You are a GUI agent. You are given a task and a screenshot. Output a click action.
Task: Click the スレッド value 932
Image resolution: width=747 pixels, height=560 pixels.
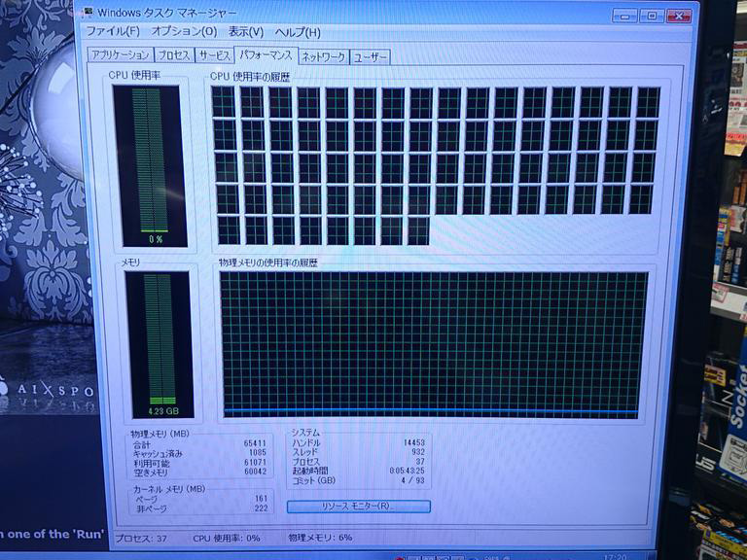[x=418, y=452]
